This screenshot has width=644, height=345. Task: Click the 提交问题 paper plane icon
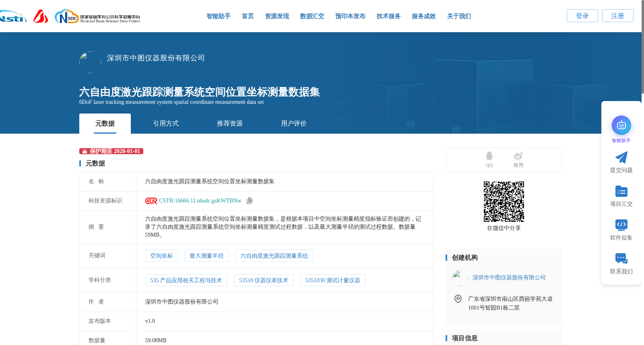click(x=621, y=157)
